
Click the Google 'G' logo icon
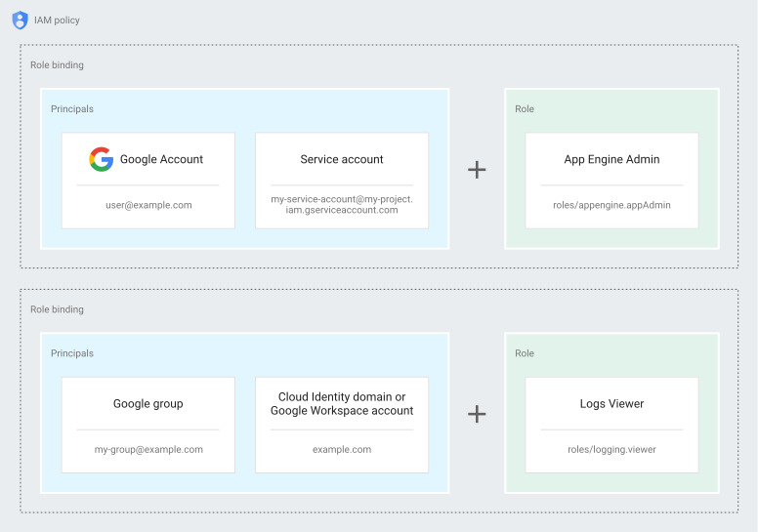click(x=101, y=159)
